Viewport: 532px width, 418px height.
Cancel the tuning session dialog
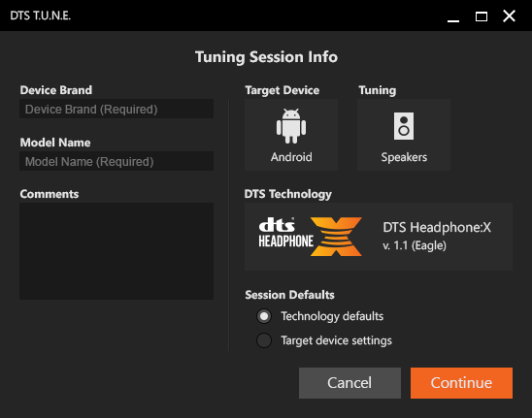tap(349, 383)
